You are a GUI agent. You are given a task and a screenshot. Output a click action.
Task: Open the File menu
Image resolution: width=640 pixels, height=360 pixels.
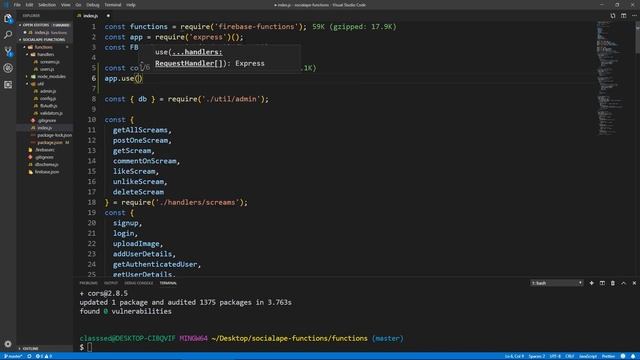tap(17, 5)
